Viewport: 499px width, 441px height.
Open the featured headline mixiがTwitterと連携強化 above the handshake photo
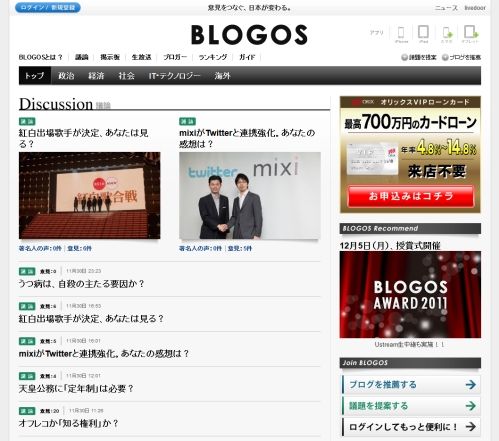(247, 138)
